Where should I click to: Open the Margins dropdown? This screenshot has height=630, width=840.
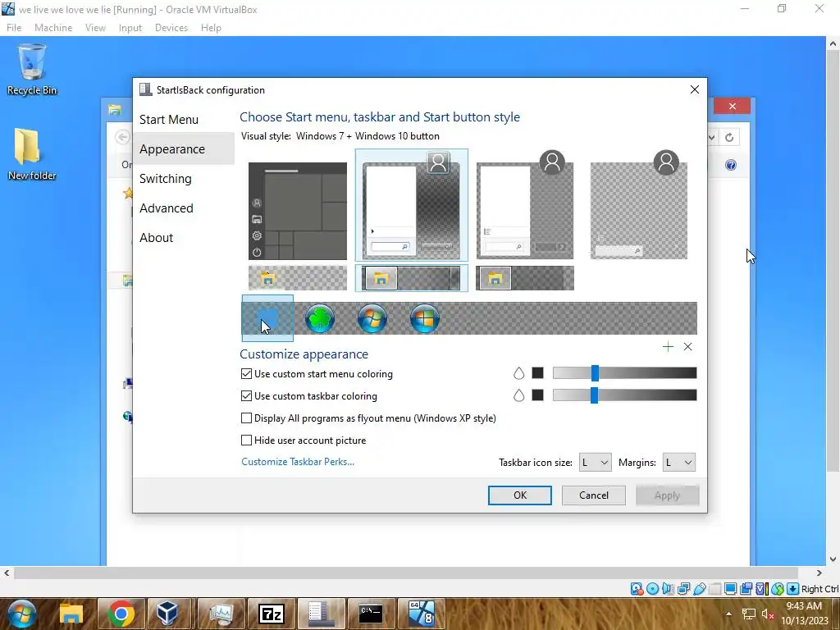pyautogui.click(x=678, y=463)
